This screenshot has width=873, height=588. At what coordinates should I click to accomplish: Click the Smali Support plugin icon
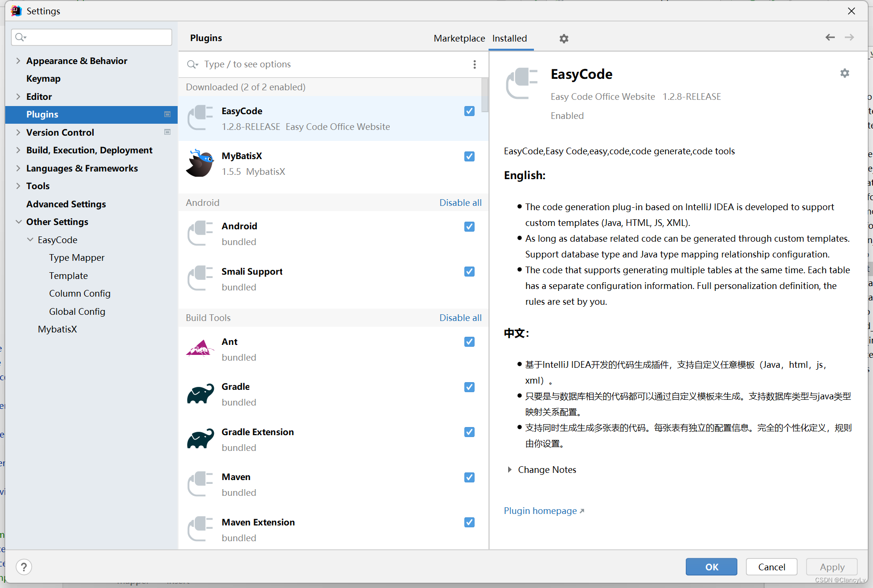(x=200, y=279)
